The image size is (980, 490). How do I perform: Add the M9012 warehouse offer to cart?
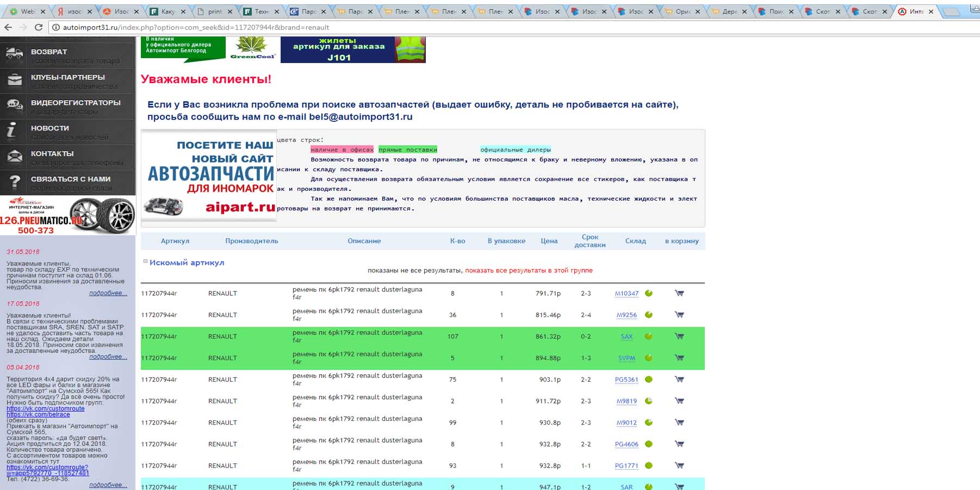tap(679, 423)
